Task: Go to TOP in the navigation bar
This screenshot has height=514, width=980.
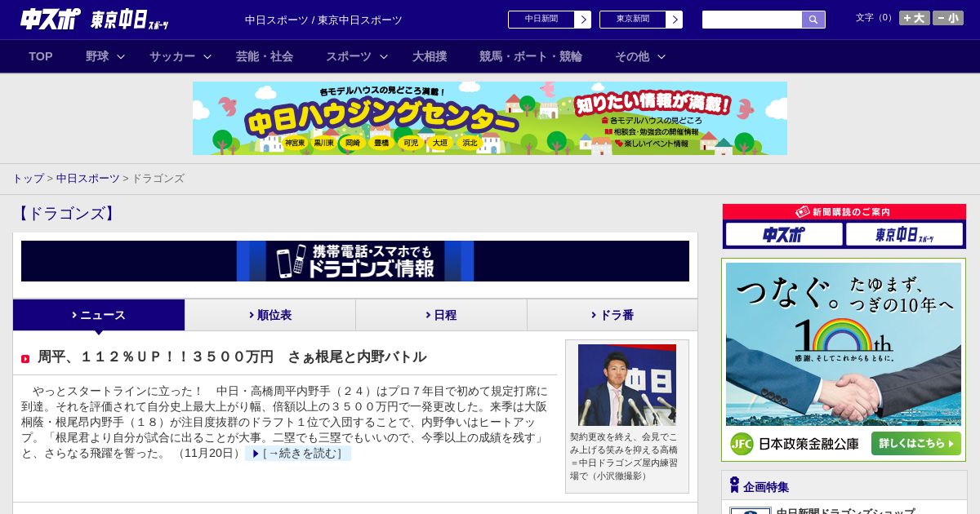Action: (41, 56)
